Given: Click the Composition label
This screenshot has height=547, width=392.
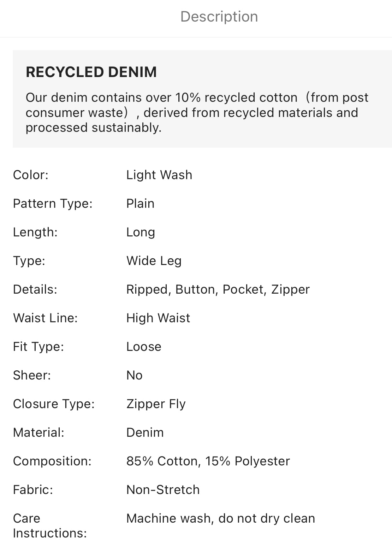Looking at the screenshot, I should pos(52,461).
